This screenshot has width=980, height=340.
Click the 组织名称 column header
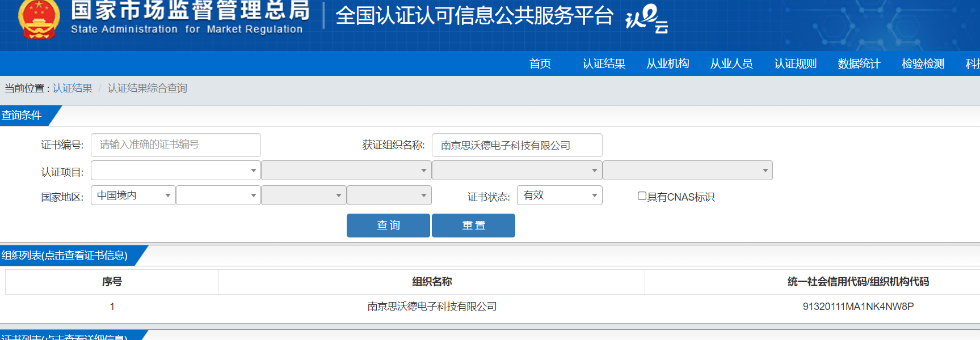[432, 282]
